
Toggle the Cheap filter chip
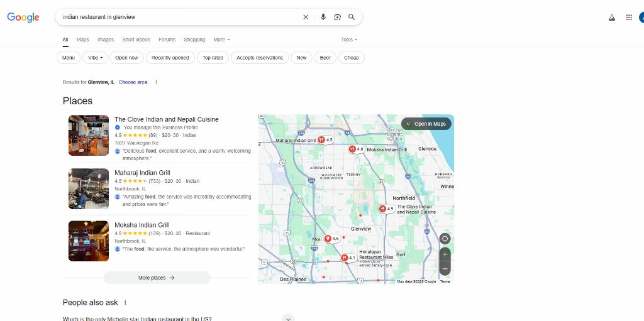tap(351, 58)
